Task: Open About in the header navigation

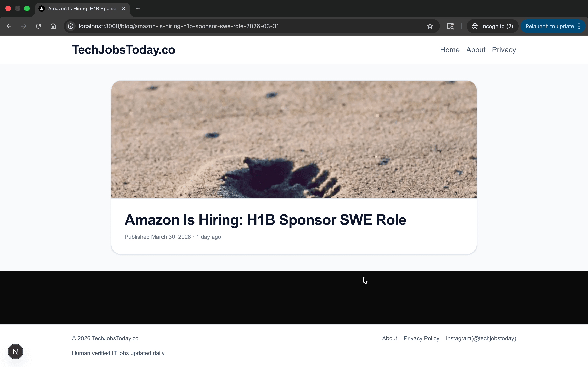Action: pos(476,50)
